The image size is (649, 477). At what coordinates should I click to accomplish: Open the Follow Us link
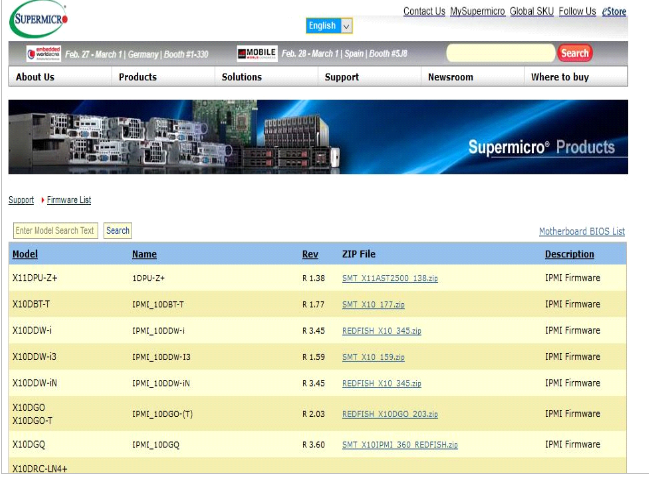[x=577, y=12]
